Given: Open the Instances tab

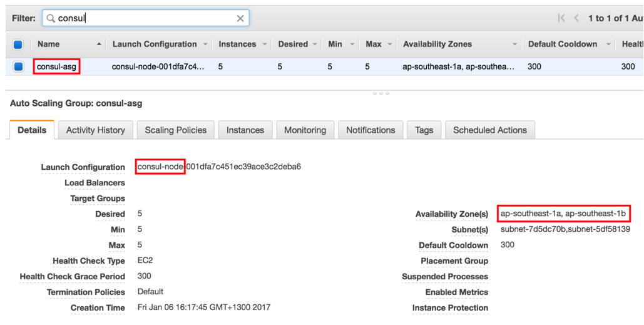Looking at the screenshot, I should [x=245, y=130].
